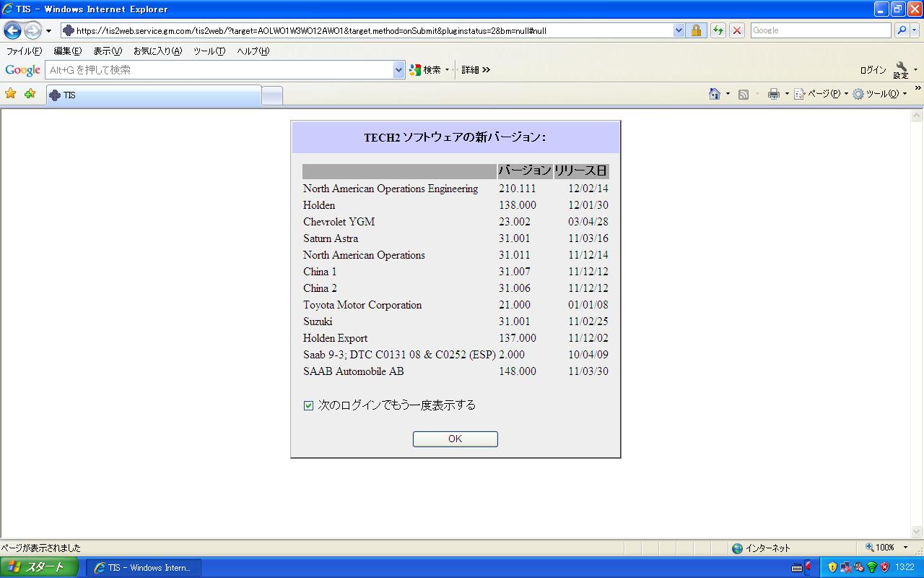Screen dimensions: 924x578
Task: Open the お気に入り(A) menu
Action: click(x=157, y=51)
